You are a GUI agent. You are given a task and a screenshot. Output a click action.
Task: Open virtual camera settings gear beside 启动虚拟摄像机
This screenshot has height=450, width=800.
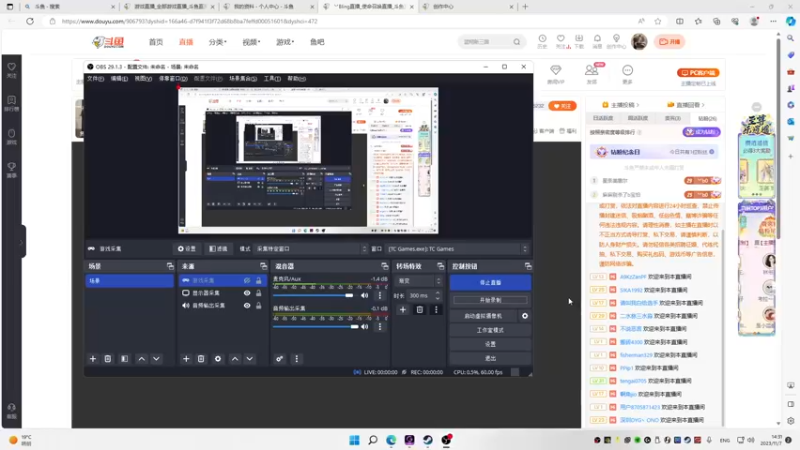[x=524, y=316]
